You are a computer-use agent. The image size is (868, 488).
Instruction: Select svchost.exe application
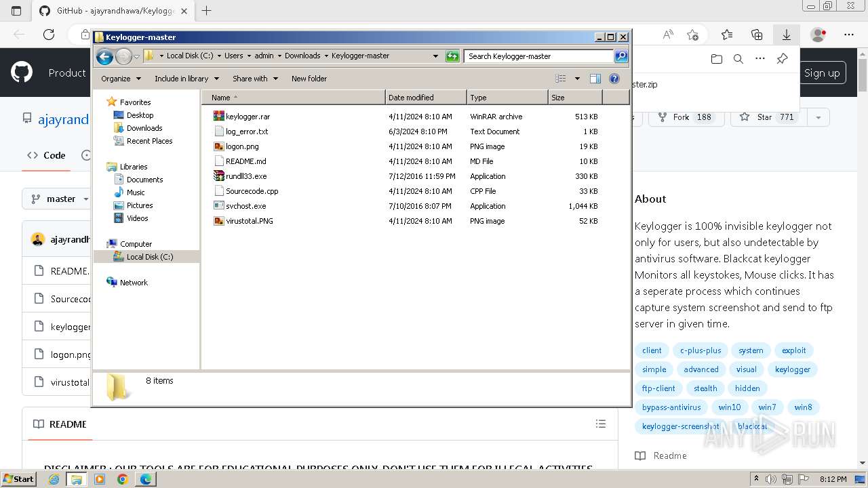[x=245, y=206]
